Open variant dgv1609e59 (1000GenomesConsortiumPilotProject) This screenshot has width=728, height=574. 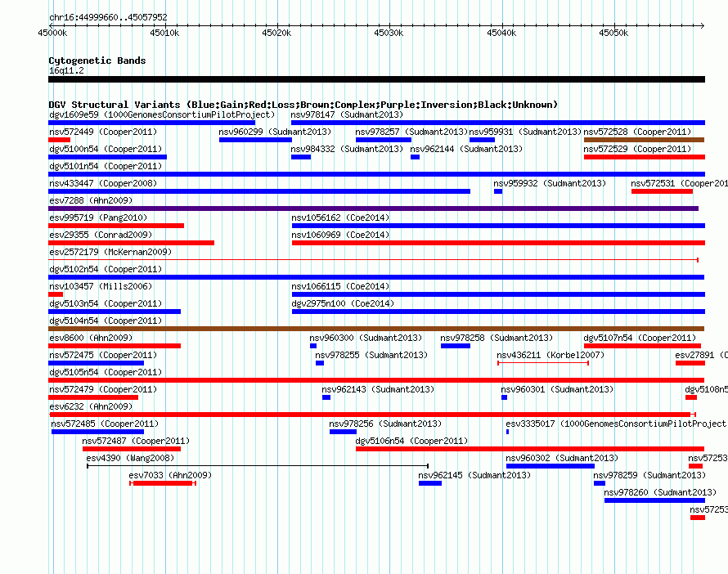click(162, 114)
